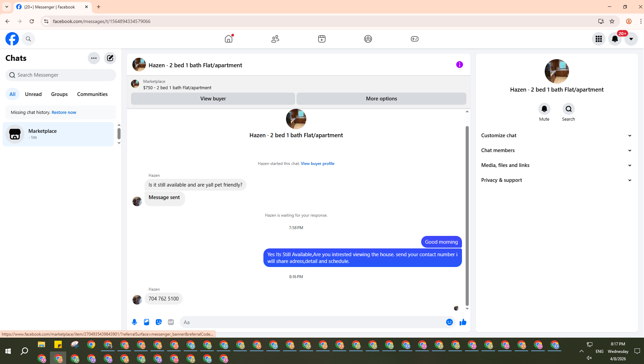
Task: Click the install app icon in address bar
Action: [x=601, y=21]
